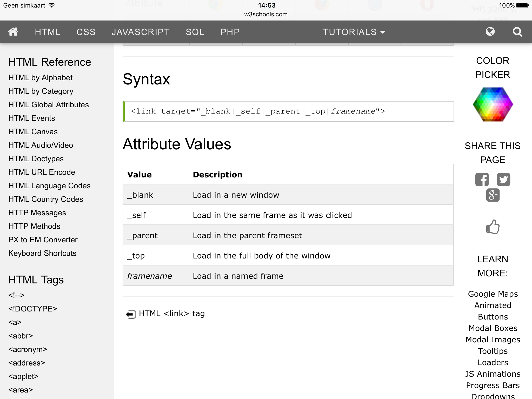
Task: Open HTML Global Attributes link
Action: point(49,105)
